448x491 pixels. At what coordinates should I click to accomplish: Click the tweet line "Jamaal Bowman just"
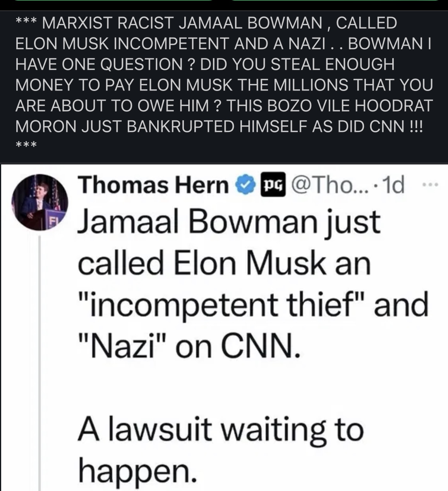(229, 222)
